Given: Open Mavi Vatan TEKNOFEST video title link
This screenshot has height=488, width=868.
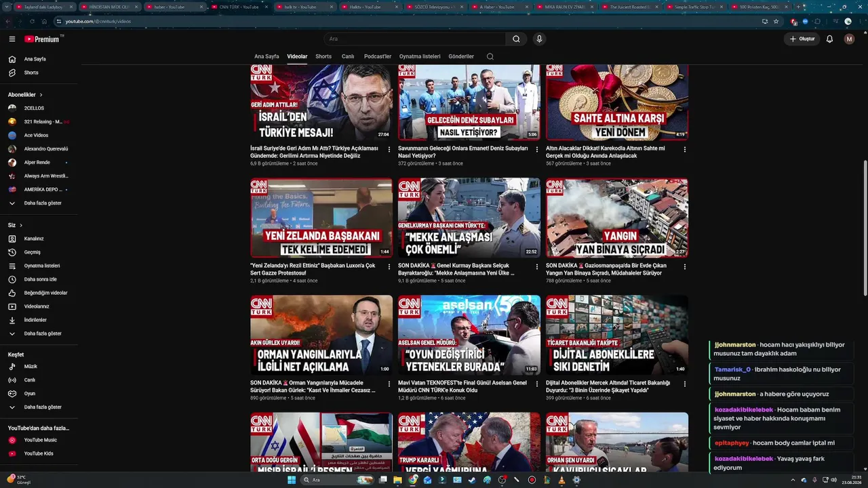Looking at the screenshot, I should 462,386.
